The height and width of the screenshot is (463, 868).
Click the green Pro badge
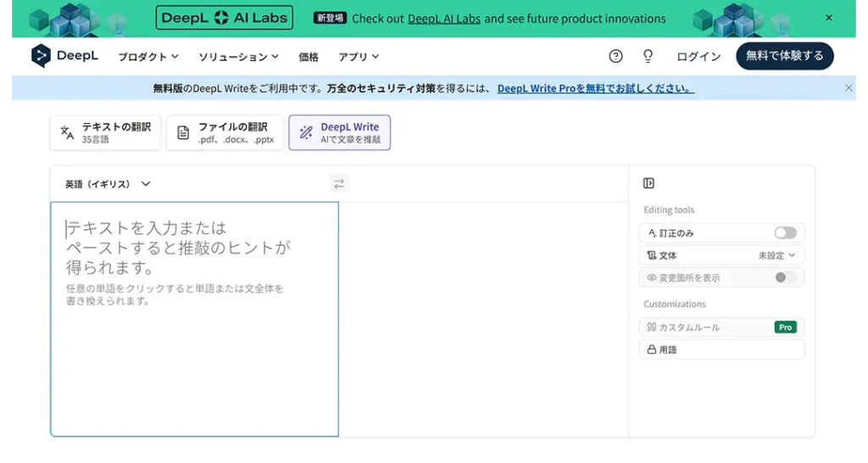785,327
